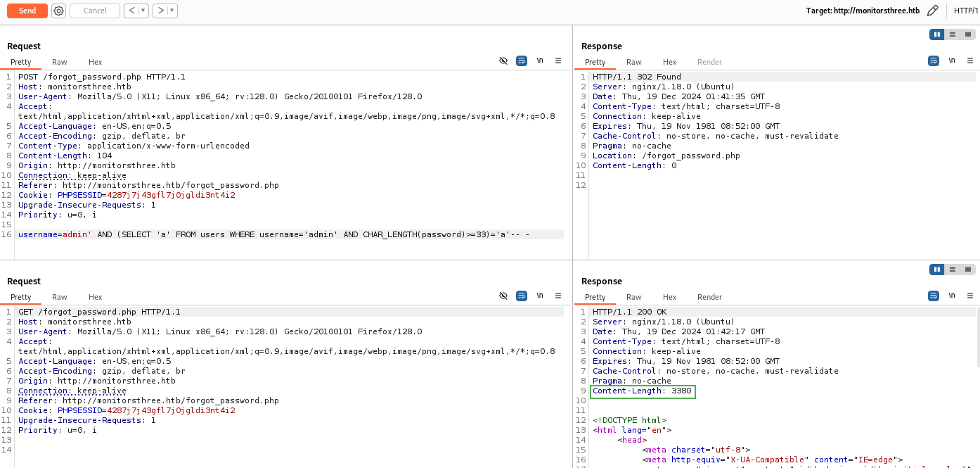Select Raw tab in top Response panel

tap(634, 62)
